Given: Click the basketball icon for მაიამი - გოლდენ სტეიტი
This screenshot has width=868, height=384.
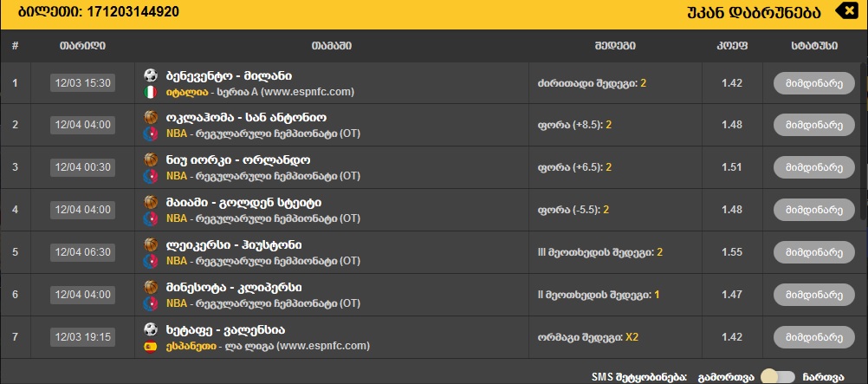Looking at the screenshot, I should 151,202.
